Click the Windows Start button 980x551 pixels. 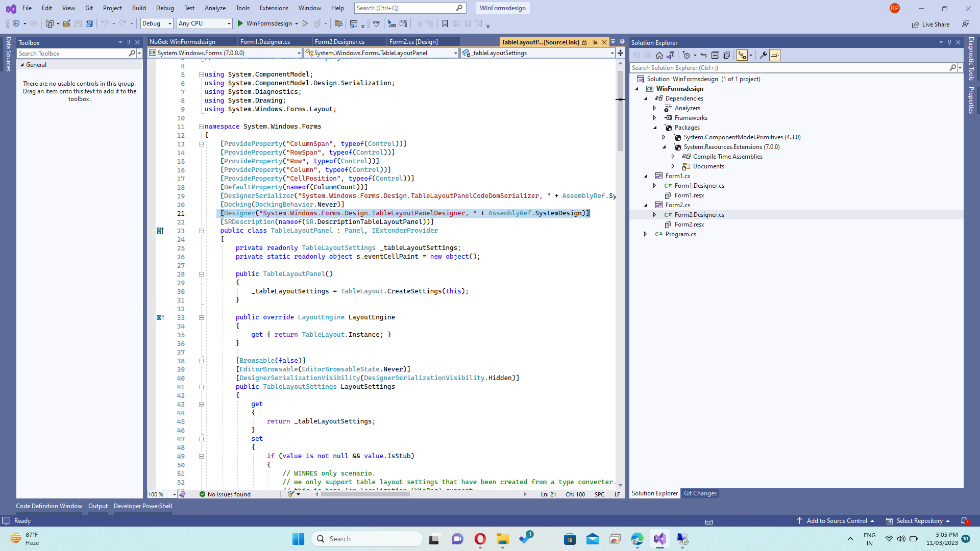tap(299, 539)
